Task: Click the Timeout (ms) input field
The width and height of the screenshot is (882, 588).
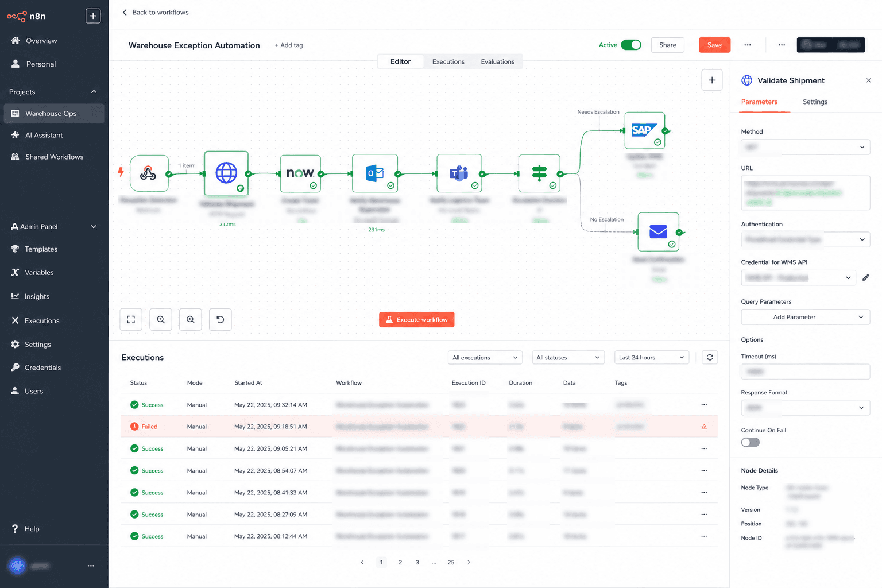Action: [805, 372]
